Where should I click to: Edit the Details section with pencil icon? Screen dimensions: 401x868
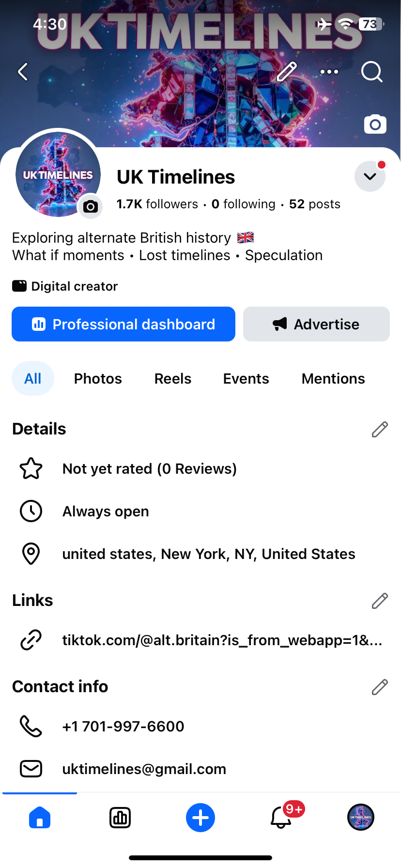(380, 429)
